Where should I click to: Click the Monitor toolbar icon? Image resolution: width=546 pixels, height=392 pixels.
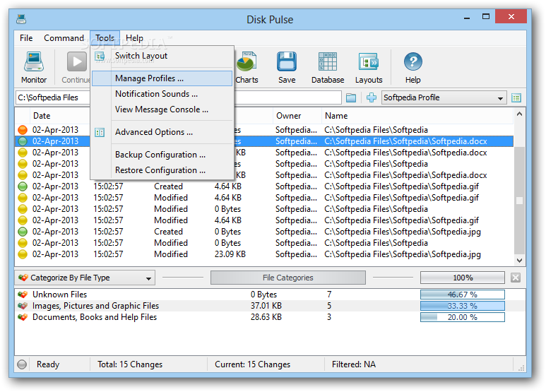34,62
